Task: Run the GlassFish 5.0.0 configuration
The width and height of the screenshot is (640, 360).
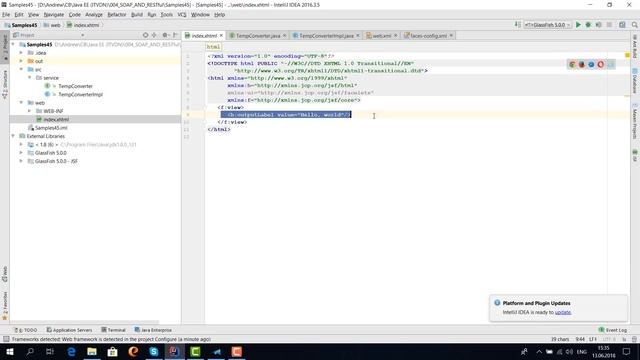Action: tap(578, 25)
